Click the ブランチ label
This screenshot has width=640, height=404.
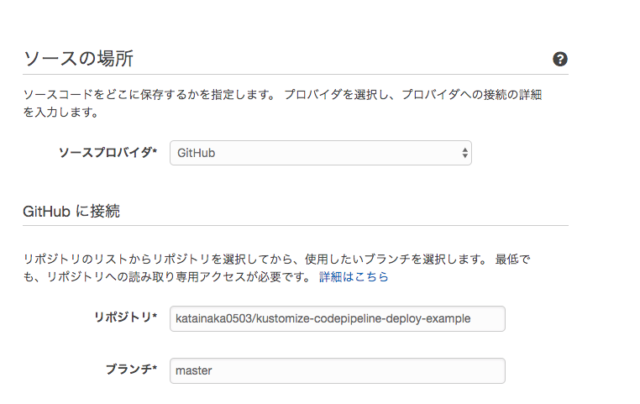131,369
